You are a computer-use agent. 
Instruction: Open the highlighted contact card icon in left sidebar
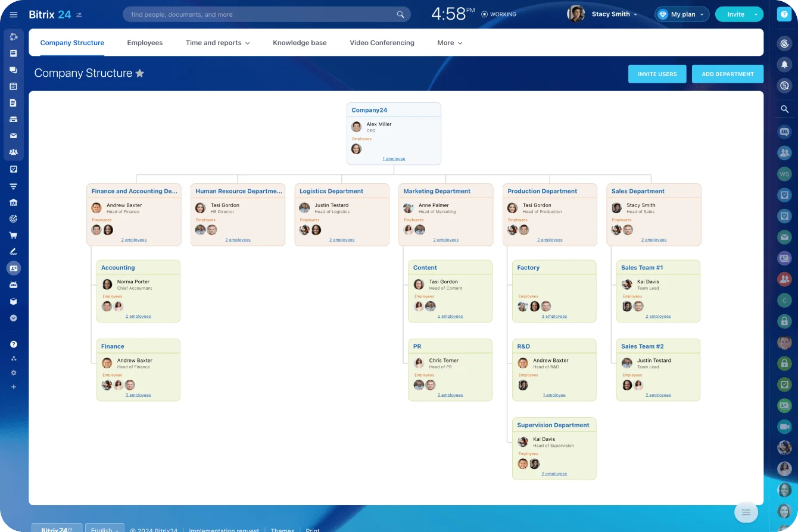point(14,268)
